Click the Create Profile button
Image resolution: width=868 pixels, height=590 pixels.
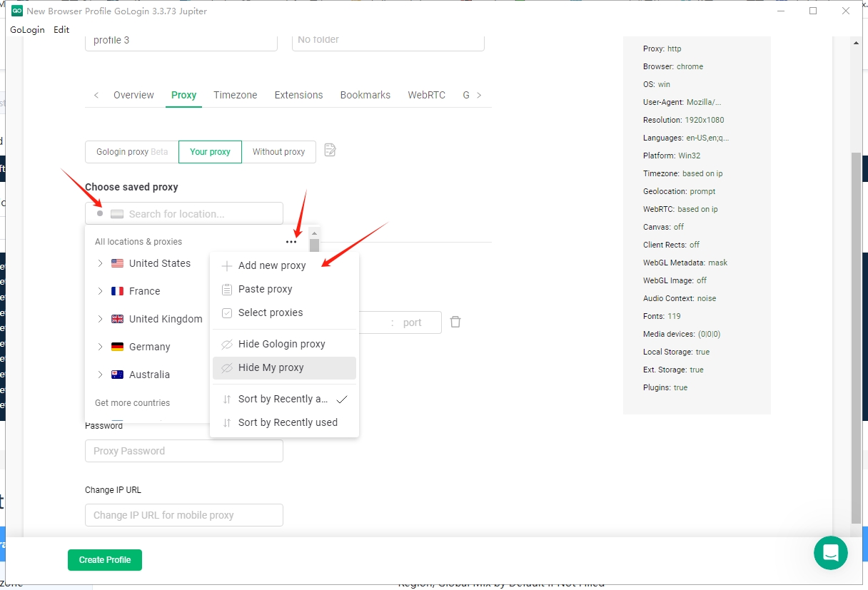(x=105, y=560)
